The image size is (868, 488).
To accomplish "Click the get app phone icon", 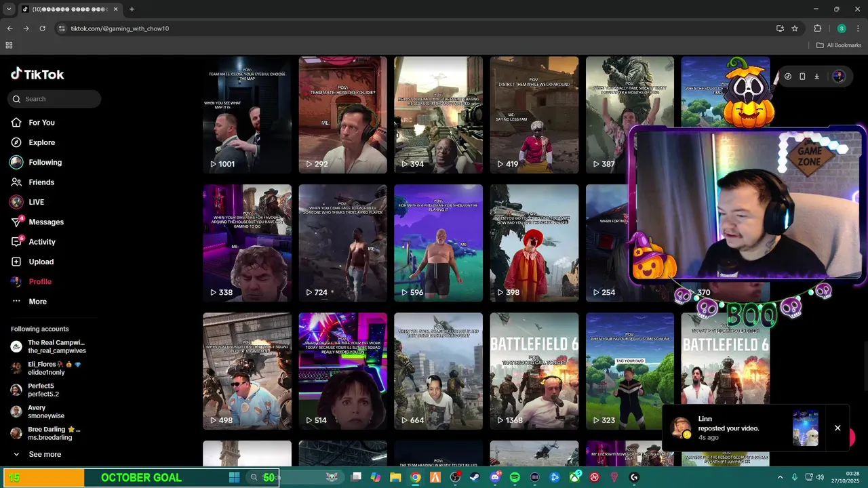I will click(x=802, y=77).
